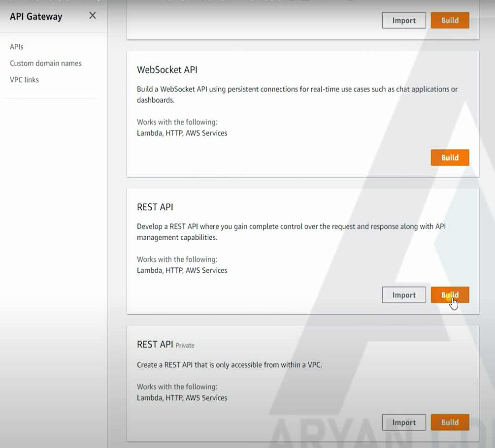Go to VPC links
This screenshot has width=495, height=448.
tap(24, 79)
